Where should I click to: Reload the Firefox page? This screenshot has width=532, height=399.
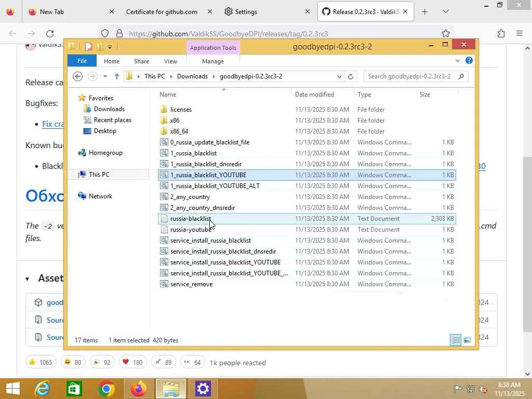[50, 34]
